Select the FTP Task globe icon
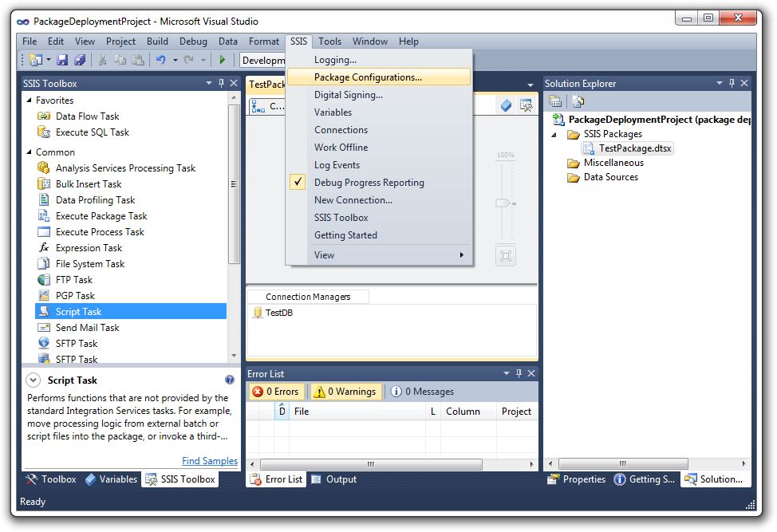 pos(44,279)
